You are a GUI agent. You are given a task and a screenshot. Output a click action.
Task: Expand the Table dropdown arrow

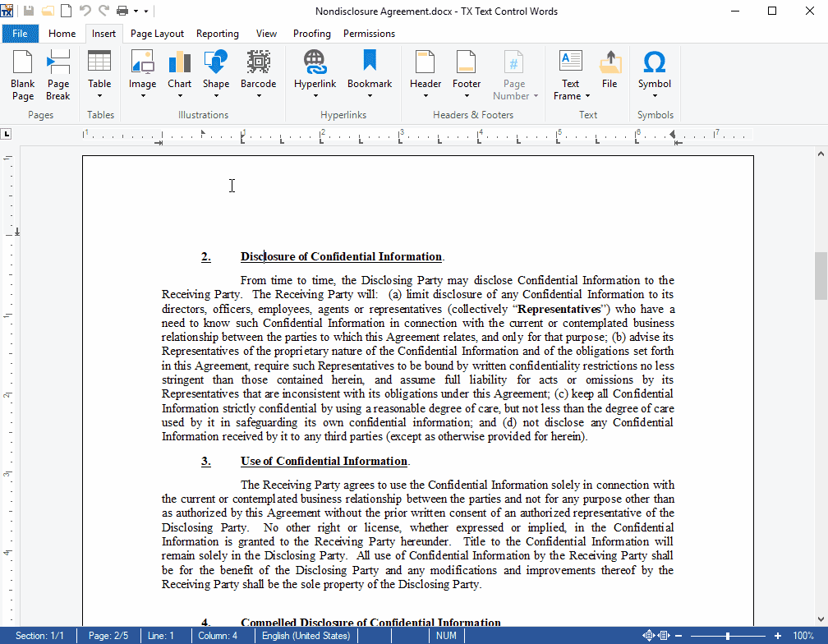click(x=99, y=96)
